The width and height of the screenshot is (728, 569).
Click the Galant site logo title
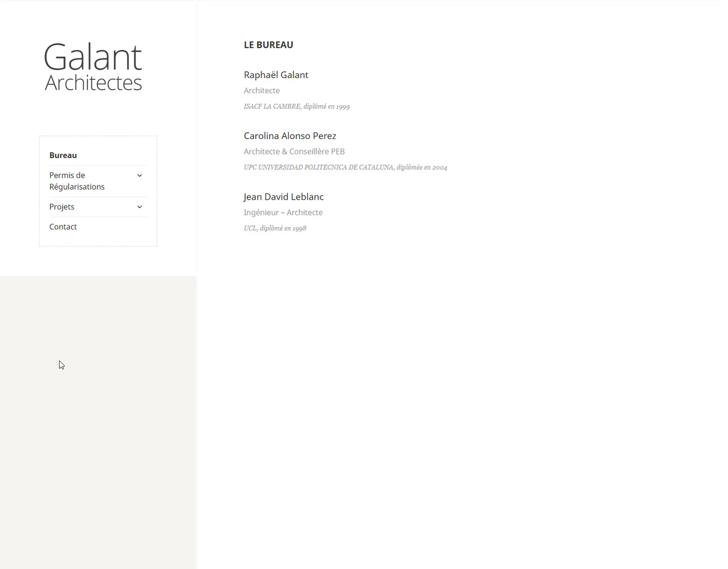click(93, 57)
